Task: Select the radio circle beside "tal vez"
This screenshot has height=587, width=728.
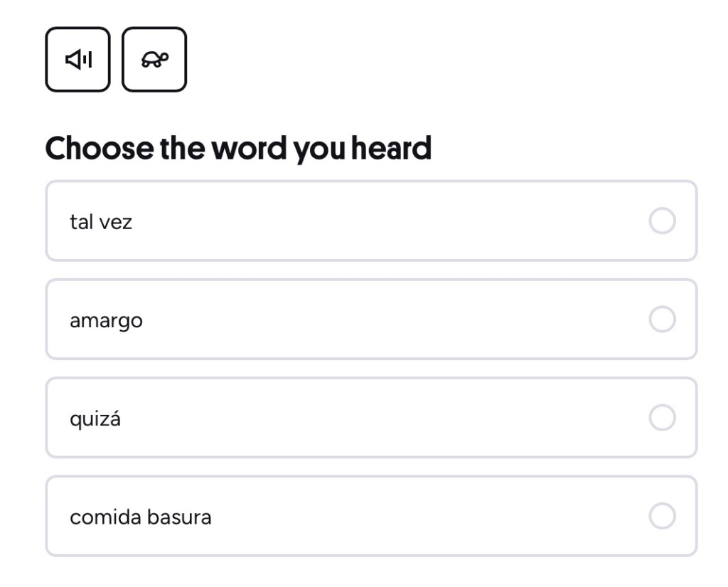Action: point(662,222)
